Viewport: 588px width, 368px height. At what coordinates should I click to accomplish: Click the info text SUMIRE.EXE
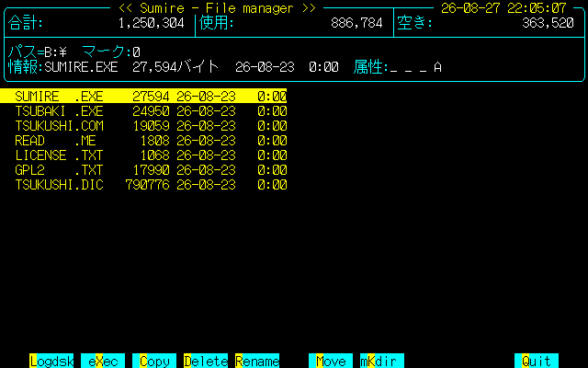(x=81, y=67)
